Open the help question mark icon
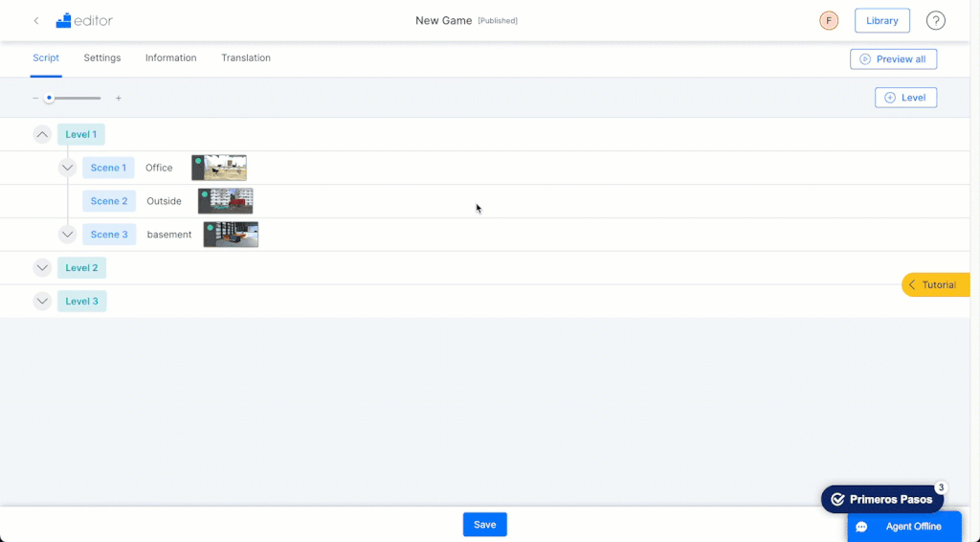Image resolution: width=980 pixels, height=542 pixels. click(935, 21)
